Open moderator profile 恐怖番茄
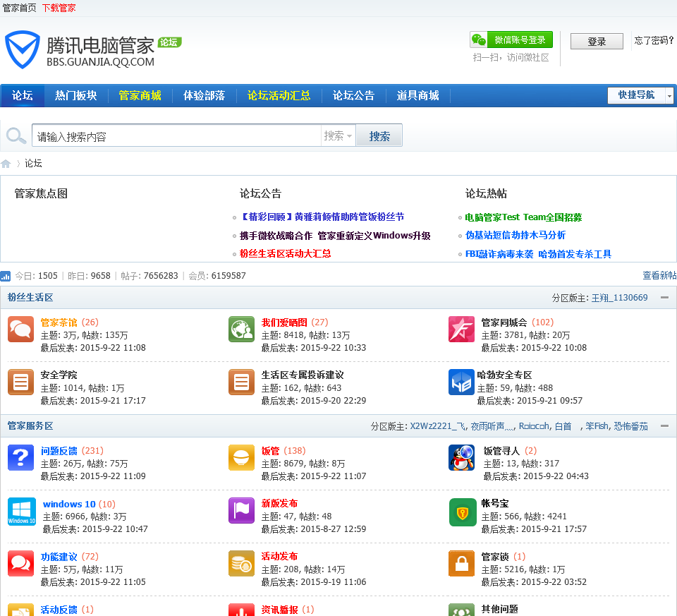This screenshot has width=677, height=616. pos(630,426)
